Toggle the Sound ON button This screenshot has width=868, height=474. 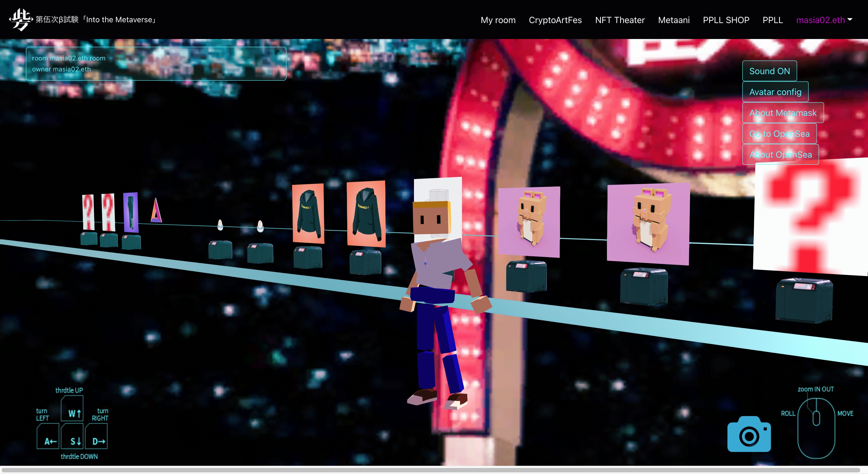pyautogui.click(x=769, y=71)
